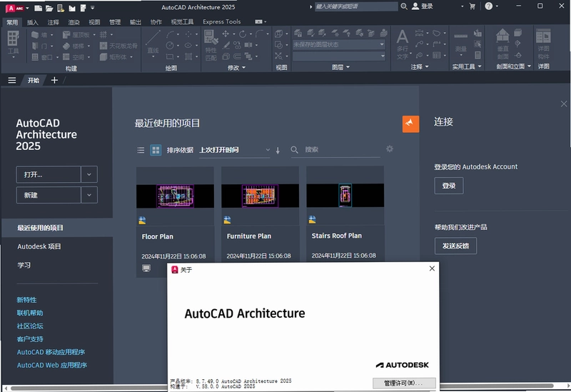
Task: Open the AutoCAD Web 应用程序 link
Action: (x=52, y=365)
